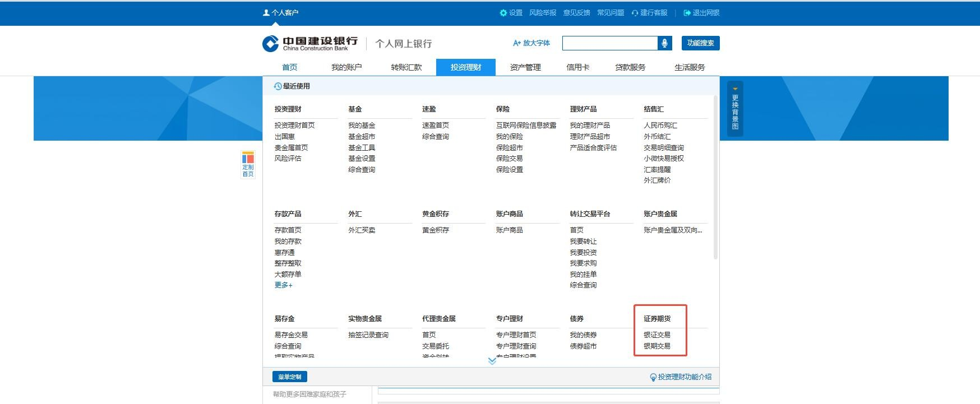Image resolution: width=980 pixels, height=404 pixels.
Task: Open 交易委托 under 代理贵金属
Action: coord(436,346)
